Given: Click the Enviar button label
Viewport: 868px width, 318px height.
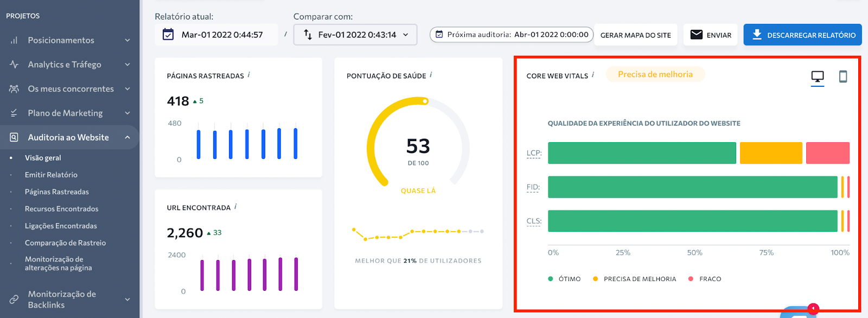Looking at the screenshot, I should tap(719, 35).
